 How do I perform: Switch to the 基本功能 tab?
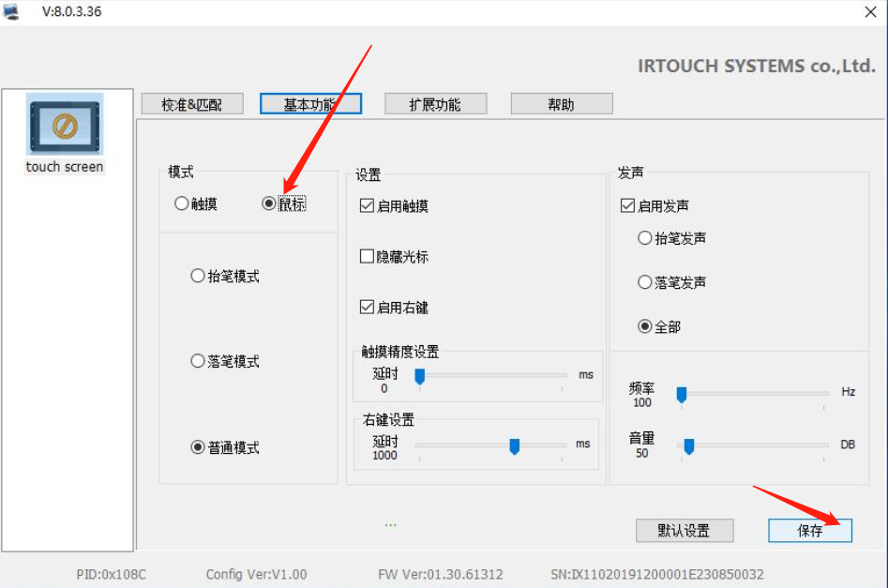coord(311,104)
